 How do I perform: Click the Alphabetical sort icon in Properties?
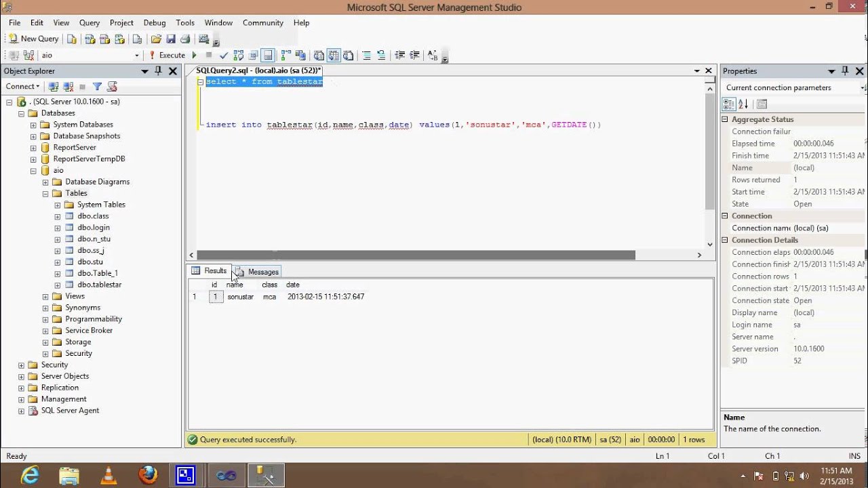click(743, 104)
